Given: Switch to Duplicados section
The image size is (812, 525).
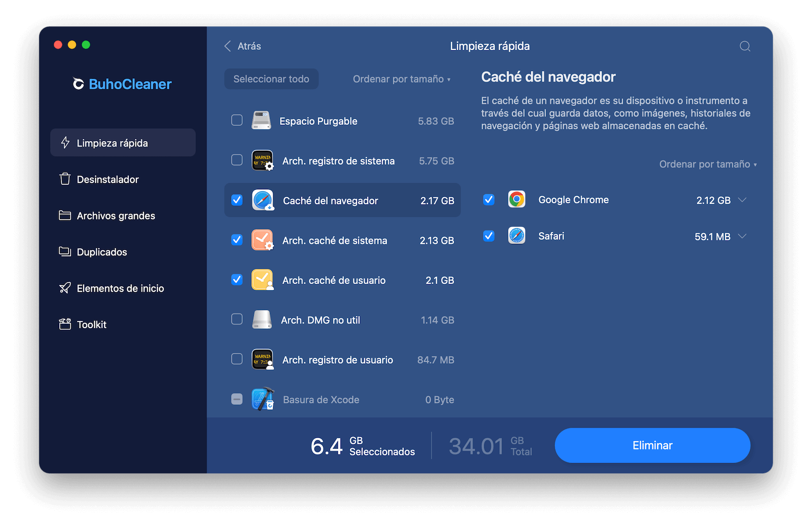Looking at the screenshot, I should click(x=123, y=252).
